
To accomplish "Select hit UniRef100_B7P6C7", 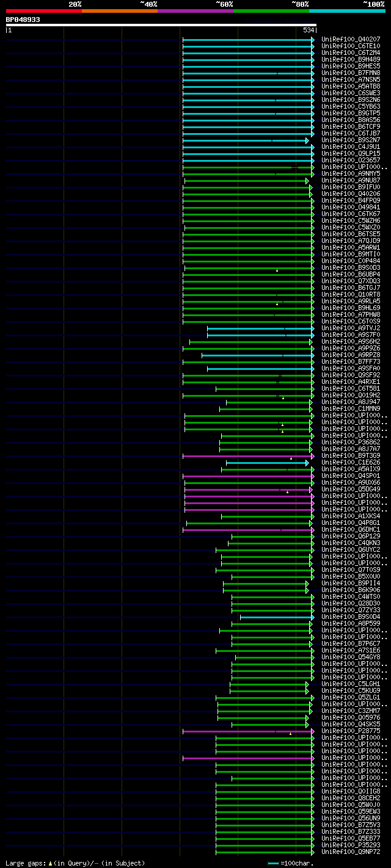I will [351, 643].
